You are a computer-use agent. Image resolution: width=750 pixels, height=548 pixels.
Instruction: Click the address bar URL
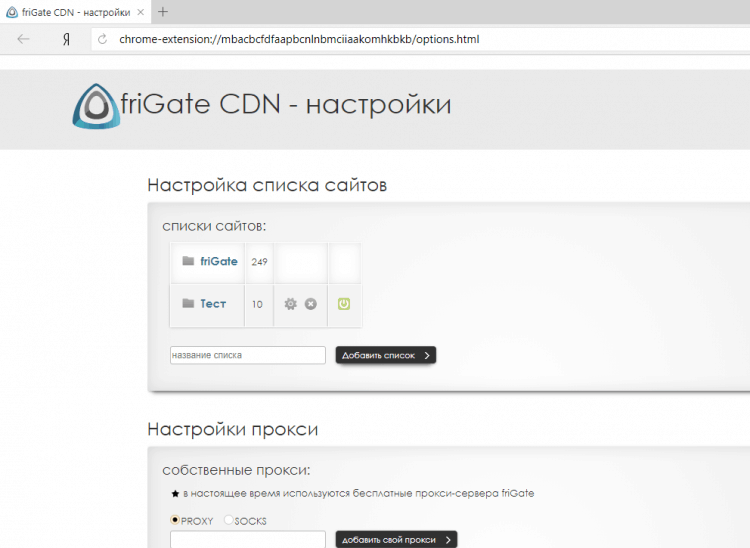point(299,39)
